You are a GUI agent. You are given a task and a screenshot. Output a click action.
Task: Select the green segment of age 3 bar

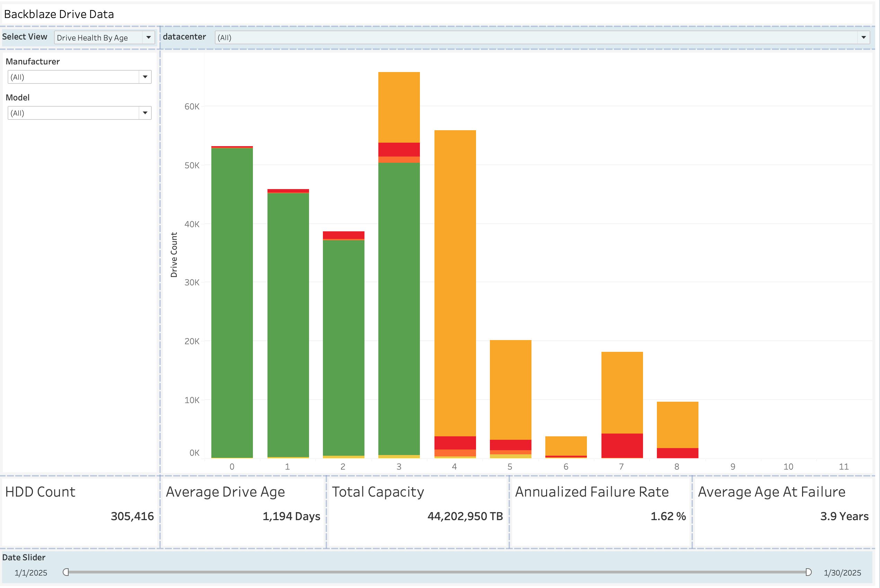tap(399, 309)
